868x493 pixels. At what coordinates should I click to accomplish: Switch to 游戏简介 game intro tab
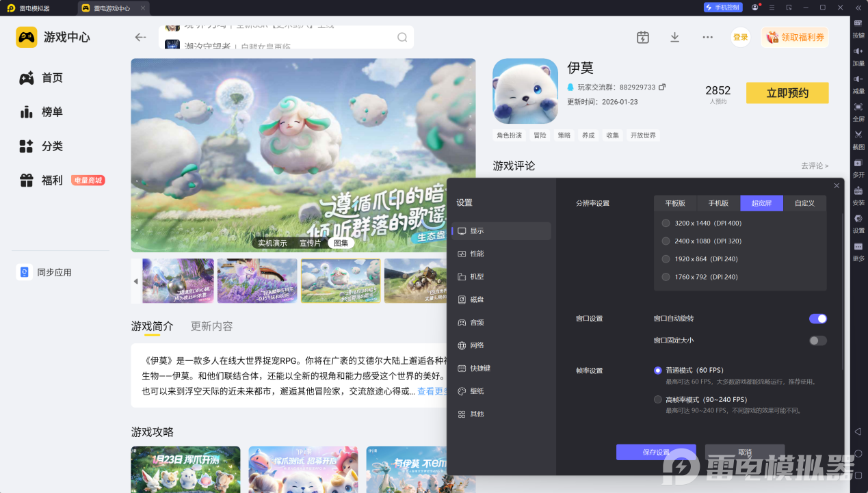tap(153, 326)
